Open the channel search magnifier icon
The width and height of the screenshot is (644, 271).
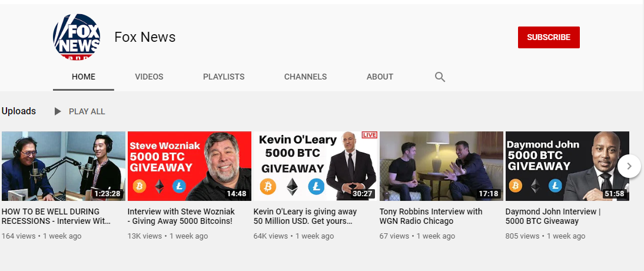point(440,77)
